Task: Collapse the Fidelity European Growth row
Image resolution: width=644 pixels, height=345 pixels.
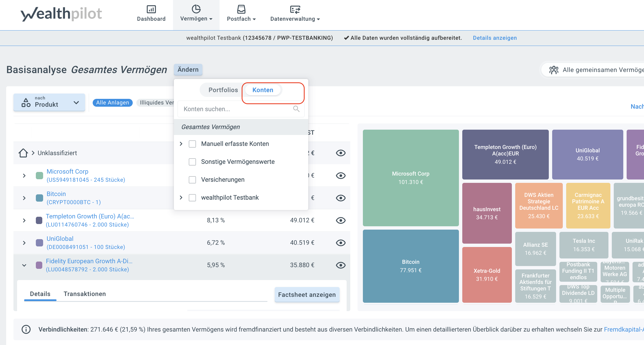Action: click(x=24, y=265)
